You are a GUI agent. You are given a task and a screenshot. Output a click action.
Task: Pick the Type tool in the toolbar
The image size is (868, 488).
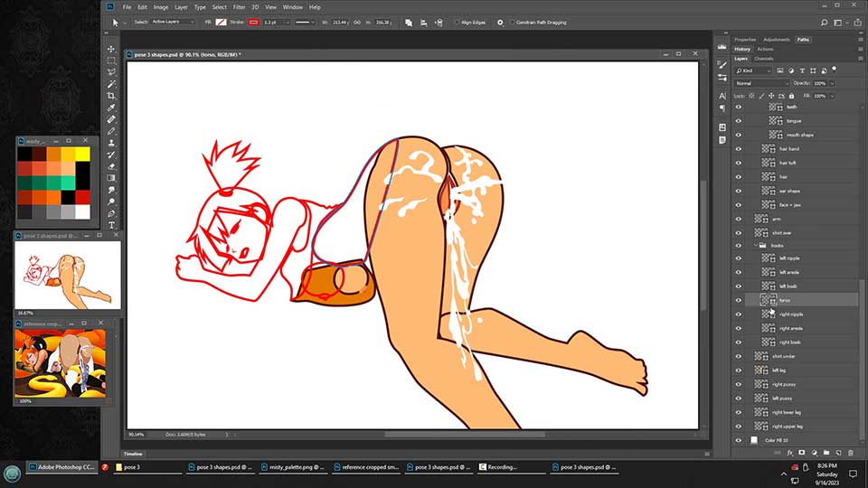111,225
